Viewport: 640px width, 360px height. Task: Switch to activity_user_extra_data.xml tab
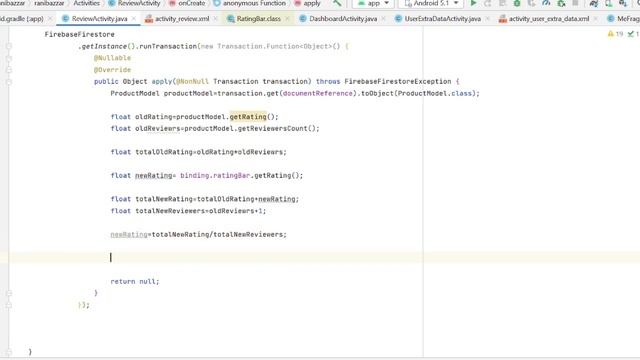pos(549,19)
